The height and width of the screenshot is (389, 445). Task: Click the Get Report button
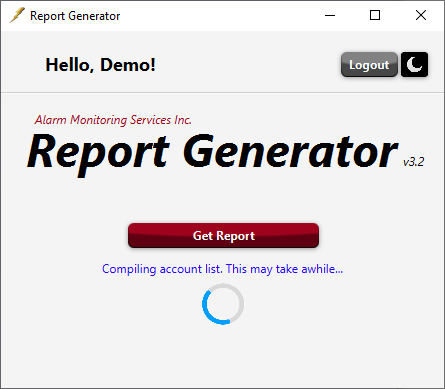(x=223, y=236)
